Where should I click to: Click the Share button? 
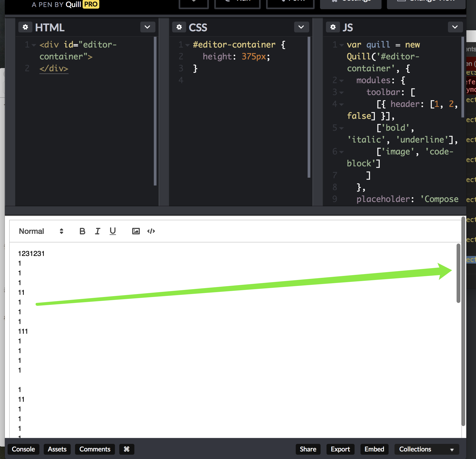coord(308,449)
